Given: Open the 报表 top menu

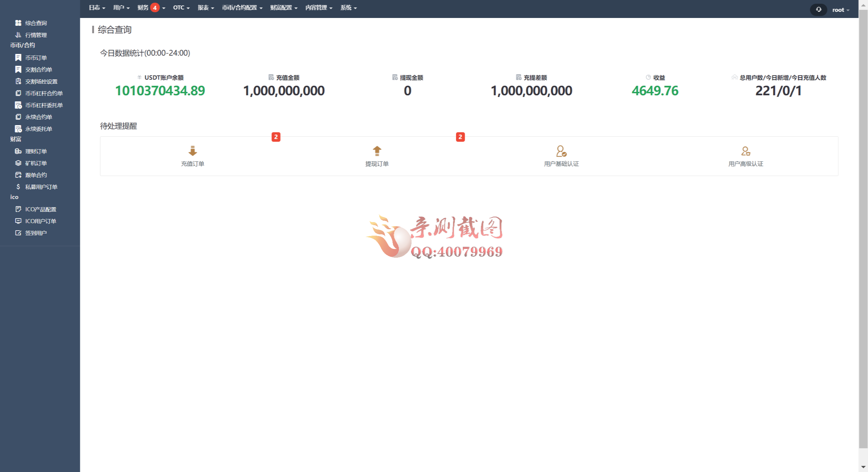Looking at the screenshot, I should point(206,7).
